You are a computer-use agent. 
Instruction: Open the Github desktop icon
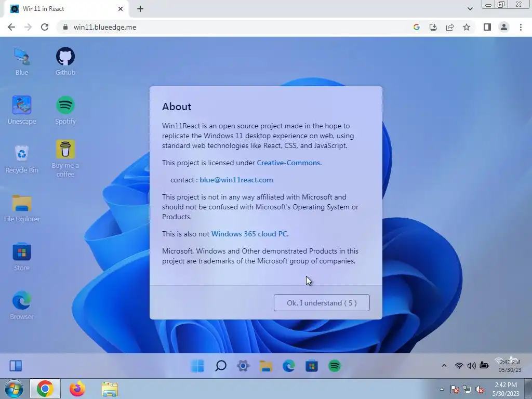[65, 61]
